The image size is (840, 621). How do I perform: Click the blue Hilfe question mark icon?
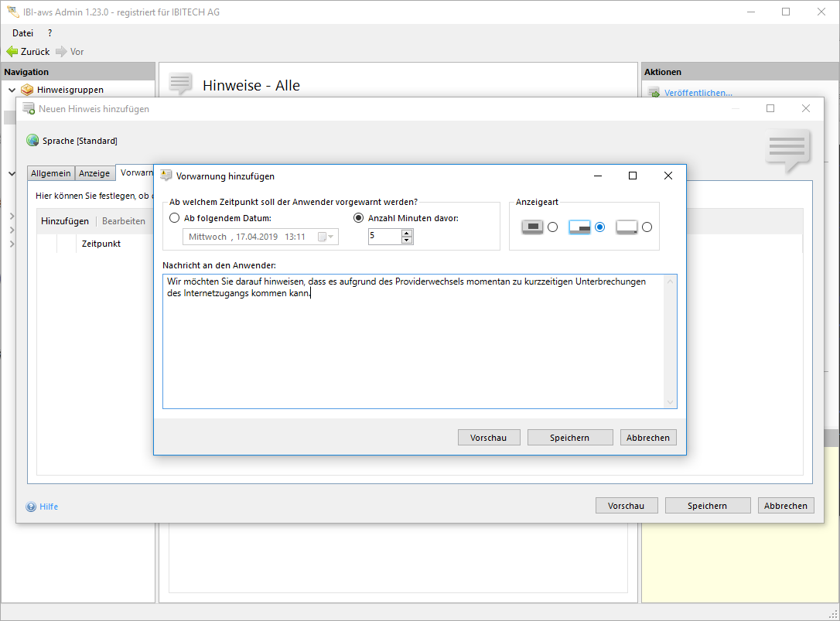pyautogui.click(x=31, y=507)
